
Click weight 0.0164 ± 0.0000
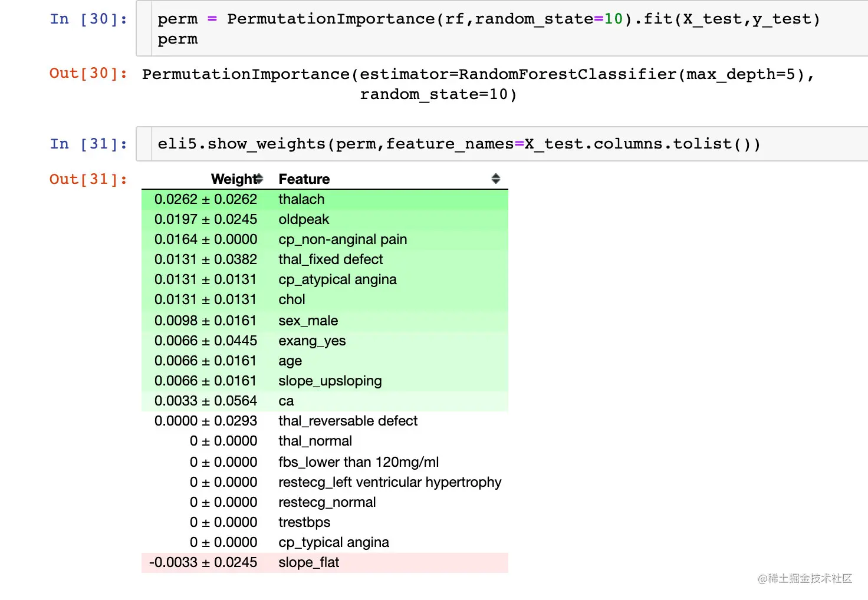tap(206, 239)
